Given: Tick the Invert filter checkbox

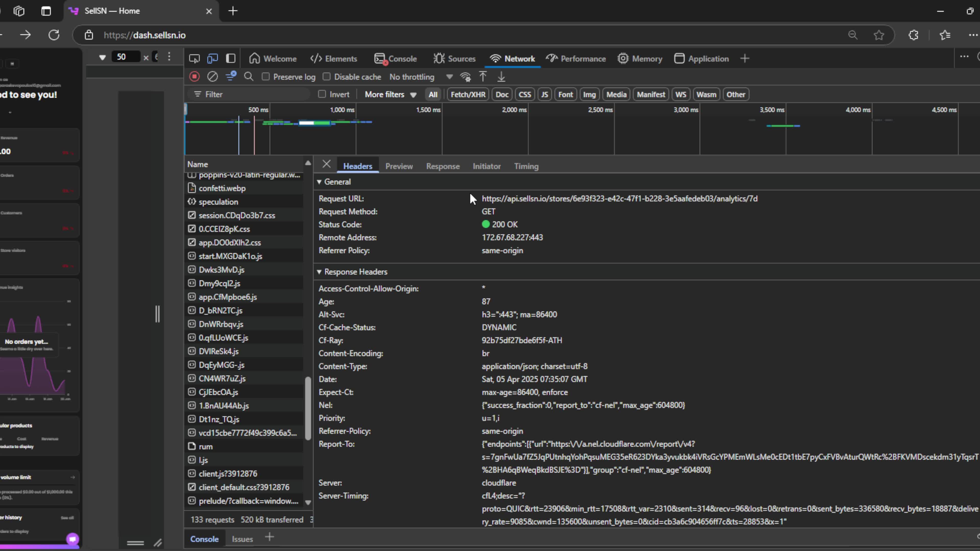Looking at the screenshot, I should point(322,94).
